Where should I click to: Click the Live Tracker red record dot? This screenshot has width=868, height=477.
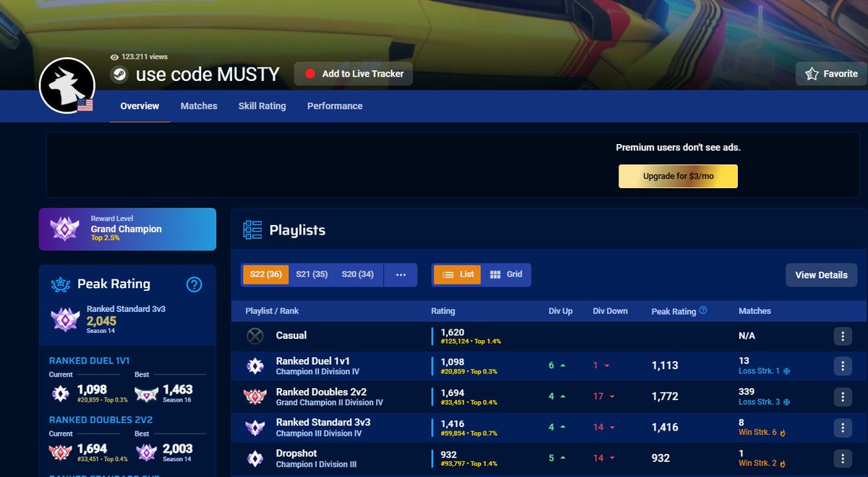(x=310, y=74)
